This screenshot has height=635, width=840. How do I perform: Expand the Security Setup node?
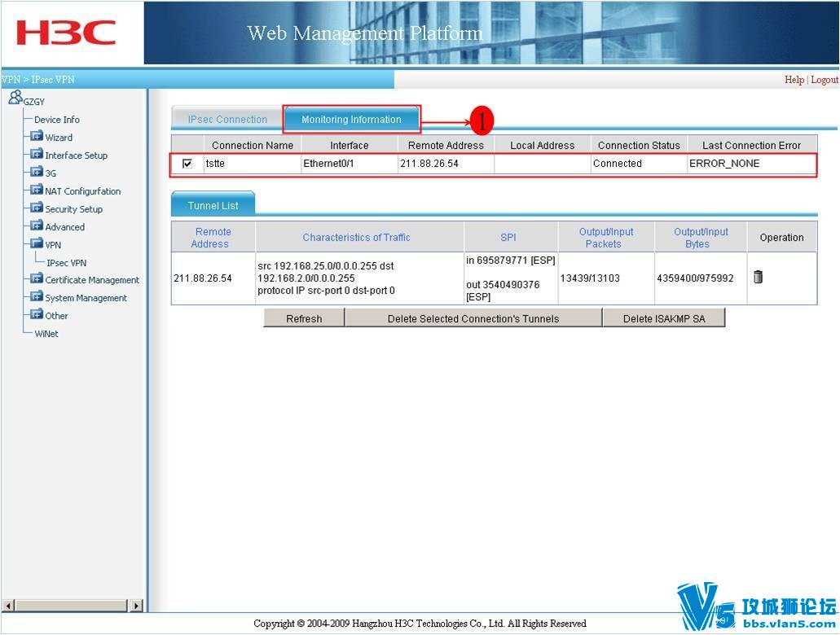pyautogui.click(x=36, y=208)
